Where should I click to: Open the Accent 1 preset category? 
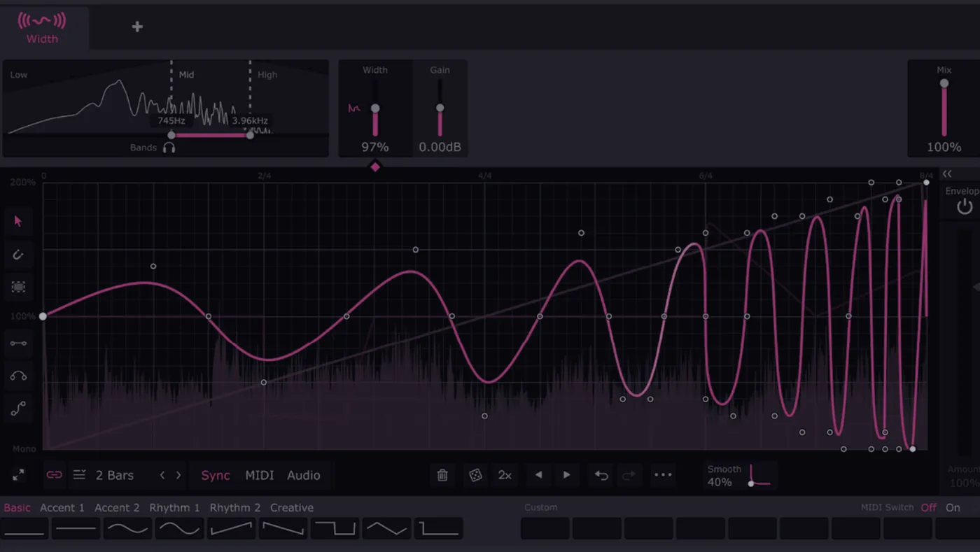pyautogui.click(x=62, y=507)
